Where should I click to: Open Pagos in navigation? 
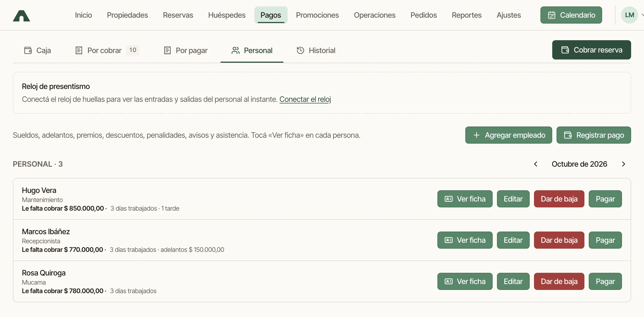[x=271, y=15]
